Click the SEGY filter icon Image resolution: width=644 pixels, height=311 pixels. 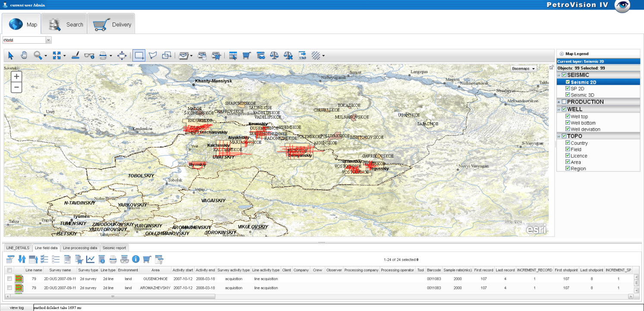click(x=159, y=259)
